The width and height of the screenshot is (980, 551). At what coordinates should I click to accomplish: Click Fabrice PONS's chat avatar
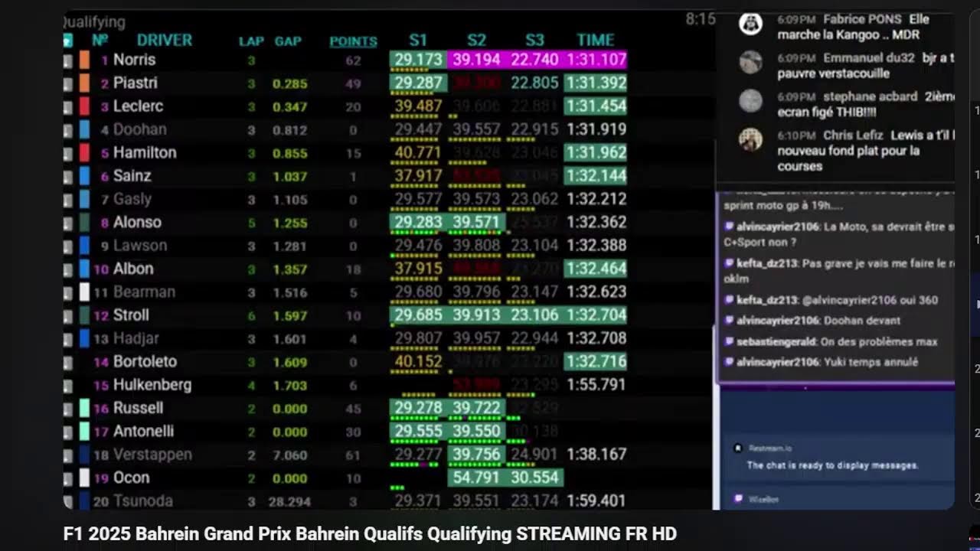[x=750, y=23]
